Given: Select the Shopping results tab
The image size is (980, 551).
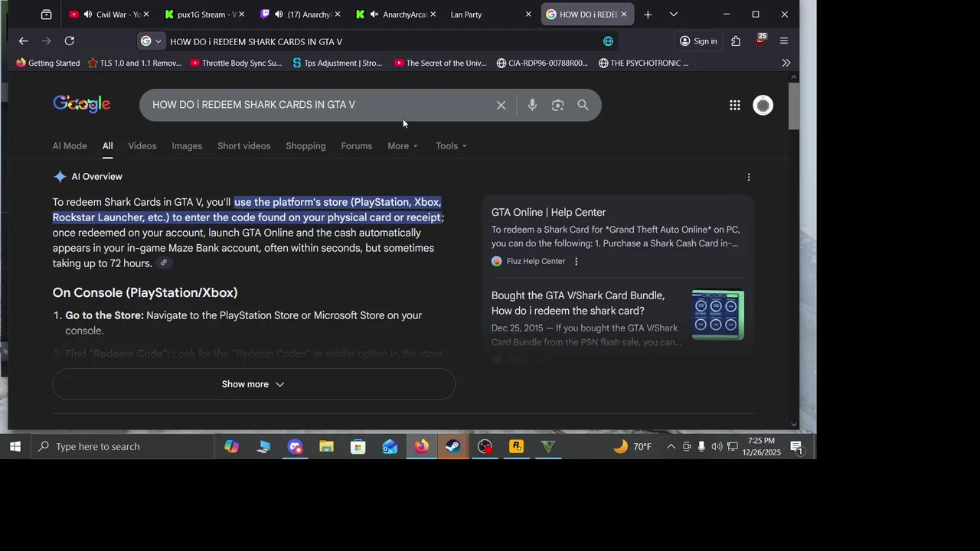Looking at the screenshot, I should tap(305, 146).
